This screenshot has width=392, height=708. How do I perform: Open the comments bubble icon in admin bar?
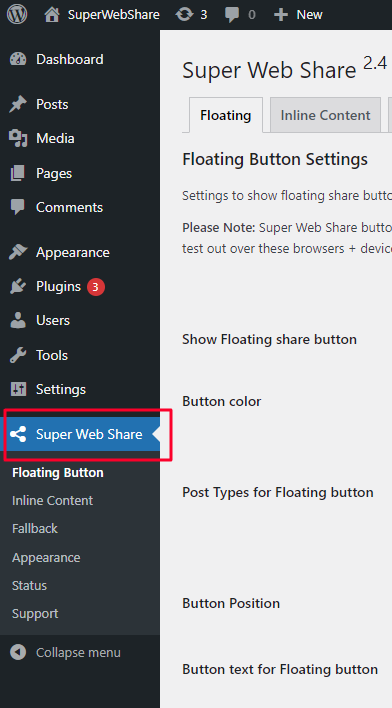[x=232, y=15]
